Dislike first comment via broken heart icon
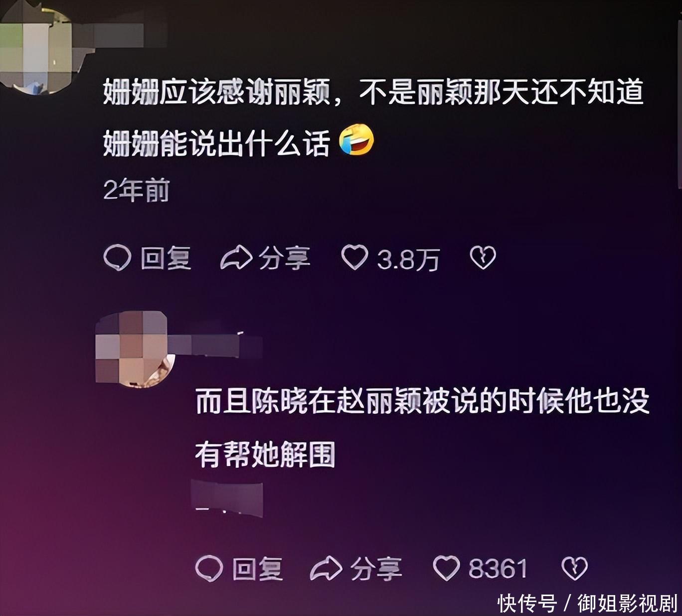 click(x=483, y=258)
